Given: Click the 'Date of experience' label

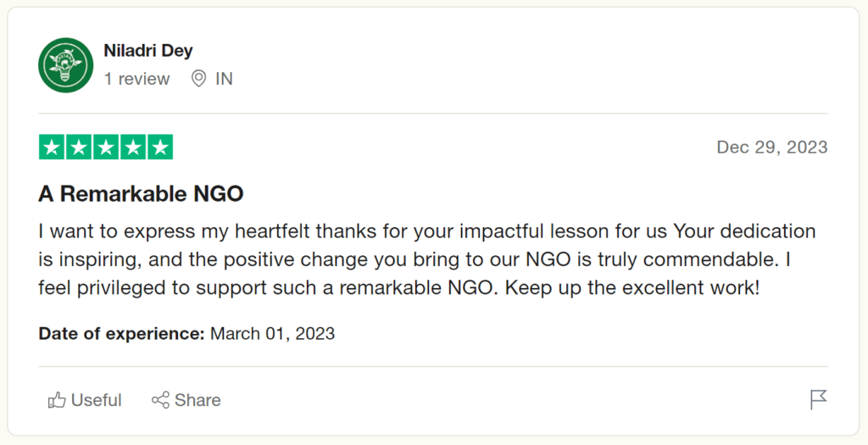Looking at the screenshot, I should point(122,334).
